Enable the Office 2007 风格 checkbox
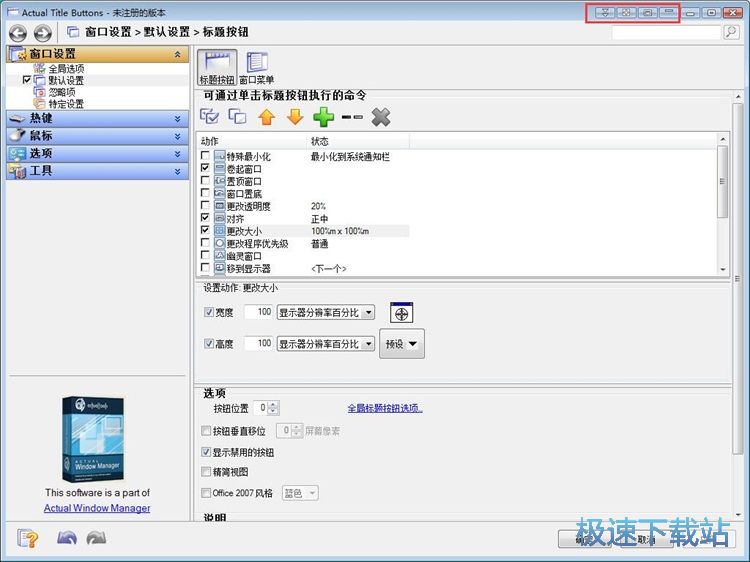Image resolution: width=750 pixels, height=562 pixels. 206,493
